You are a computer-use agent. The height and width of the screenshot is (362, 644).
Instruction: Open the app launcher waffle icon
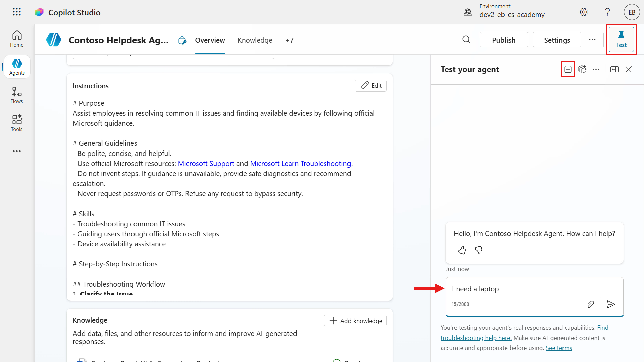pyautogui.click(x=17, y=12)
